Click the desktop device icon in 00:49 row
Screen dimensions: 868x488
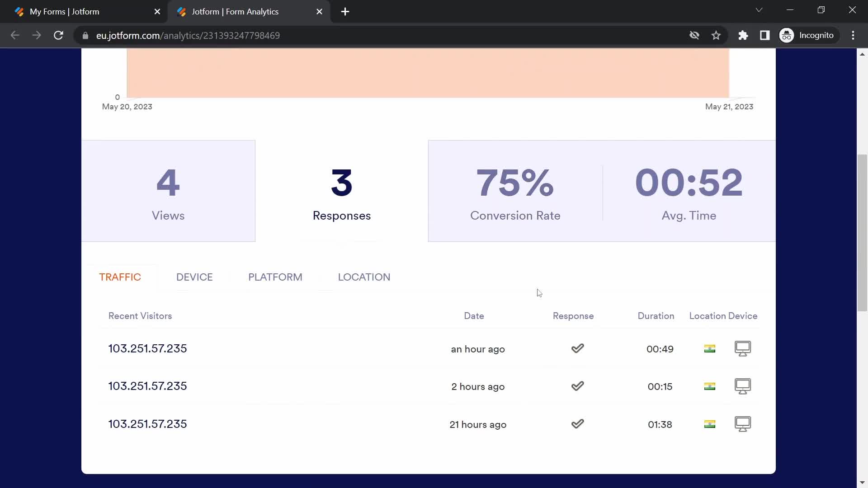(743, 348)
